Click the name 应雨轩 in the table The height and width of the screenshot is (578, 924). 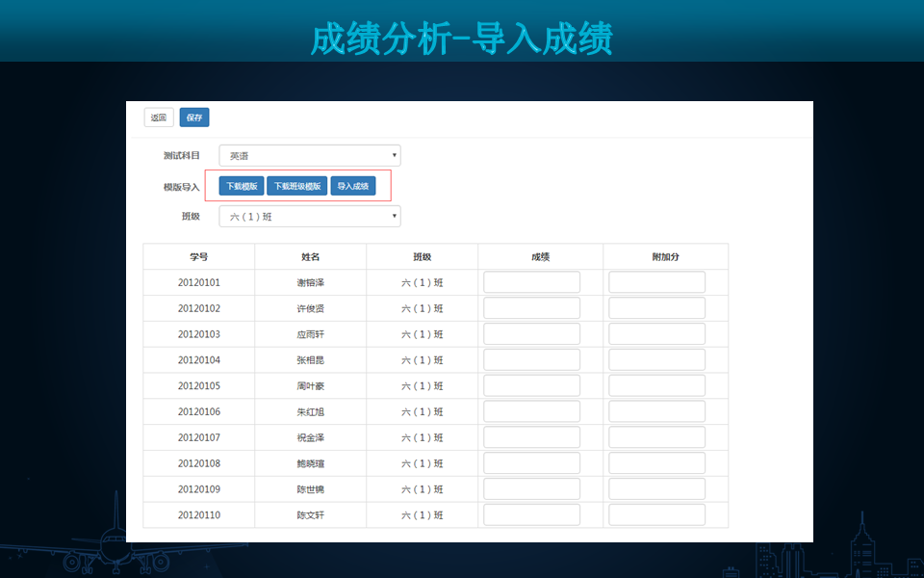(311, 334)
